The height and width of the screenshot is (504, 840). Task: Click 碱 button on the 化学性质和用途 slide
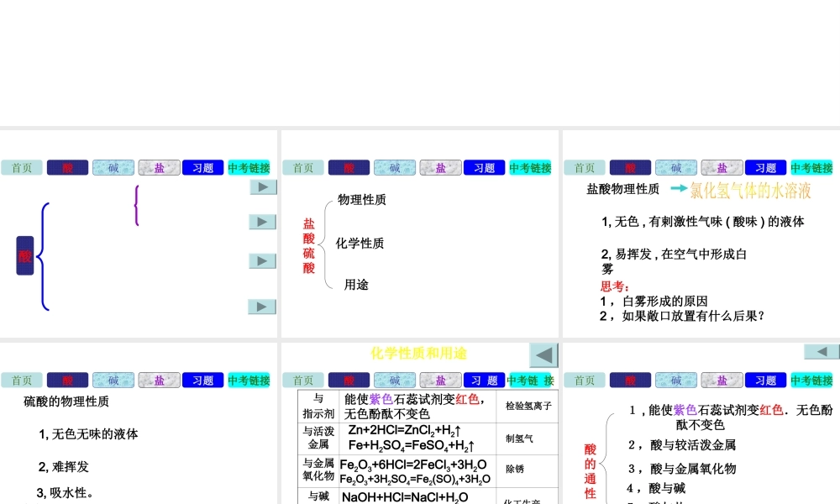pos(395,381)
